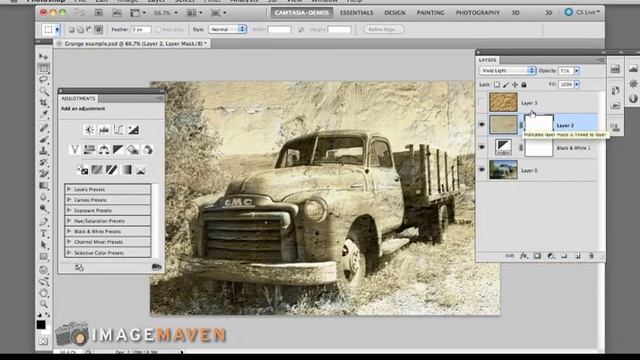Add a Photo Filter adjustment
The image size is (640, 360).
133,150
